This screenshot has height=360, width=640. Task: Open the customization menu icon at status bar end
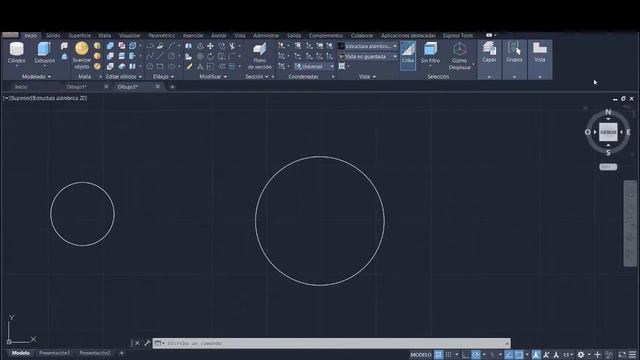tap(632, 355)
